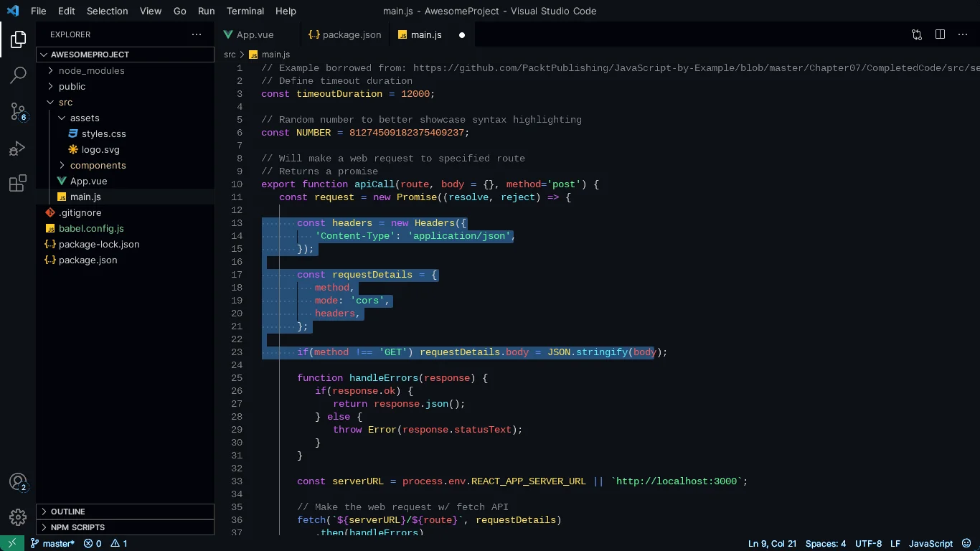Viewport: 980px width, 551px height.
Task: Open .gitignore file
Action: [x=126, y=212]
